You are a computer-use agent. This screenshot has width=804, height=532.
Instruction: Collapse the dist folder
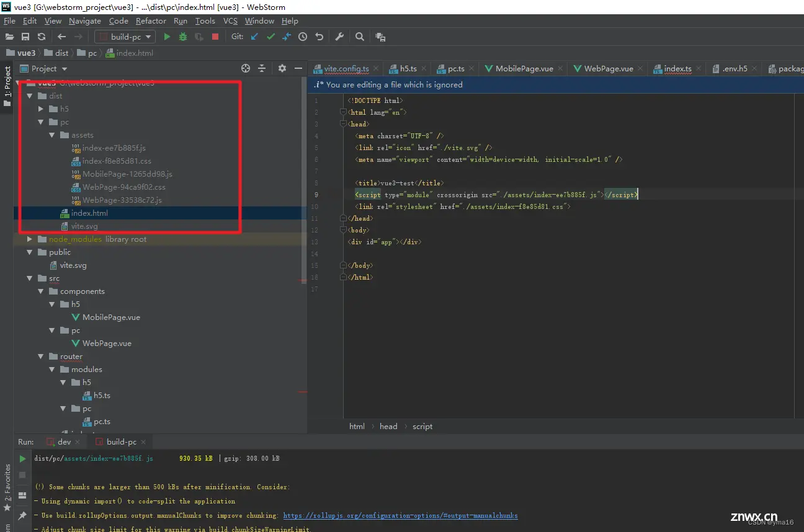click(29, 96)
